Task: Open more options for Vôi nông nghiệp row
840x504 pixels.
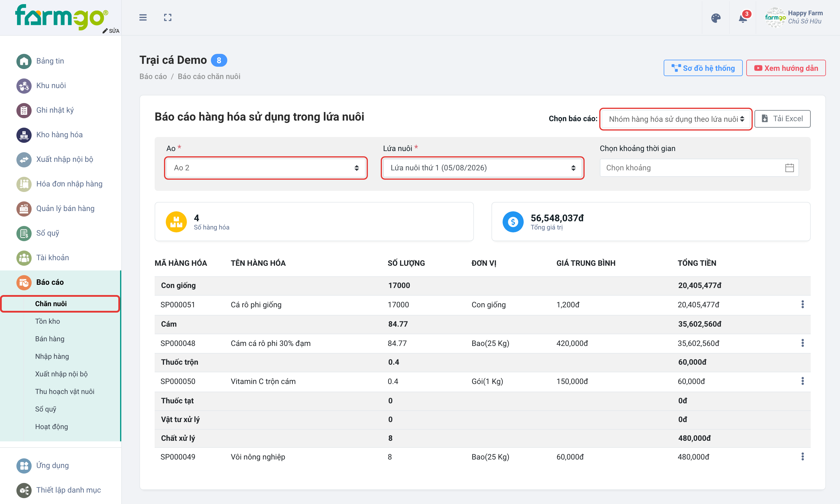Action: click(803, 457)
